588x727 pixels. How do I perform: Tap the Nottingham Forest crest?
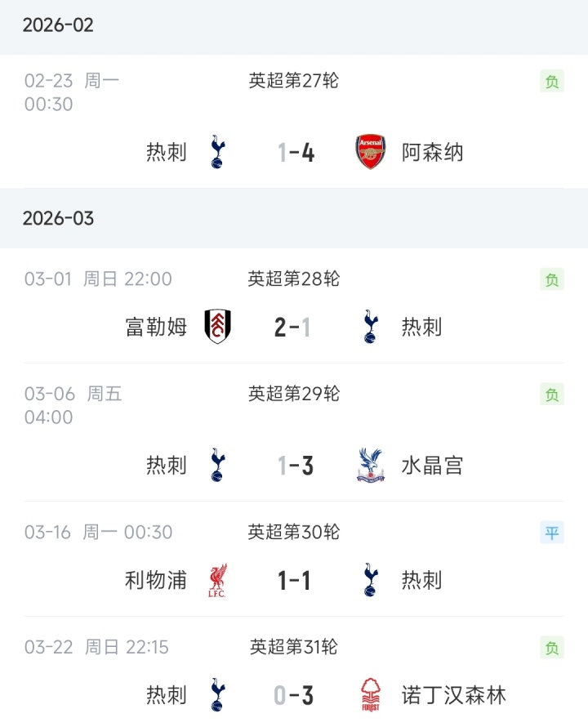point(371,695)
